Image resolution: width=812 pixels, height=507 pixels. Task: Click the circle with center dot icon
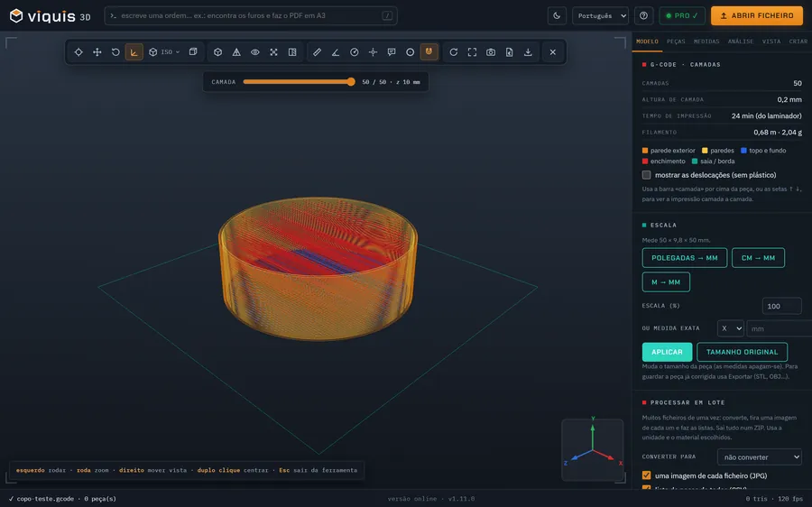411,51
